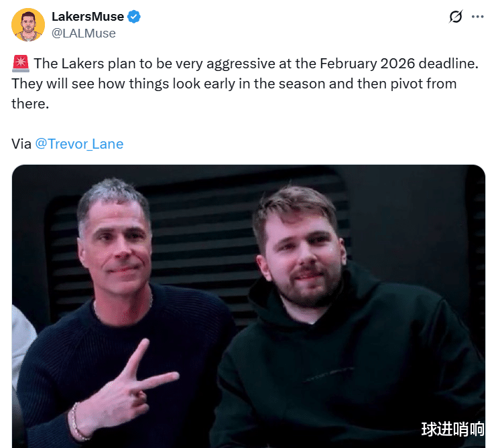Open the @Trevor_Lane mention link
494x448 pixels.
79,144
